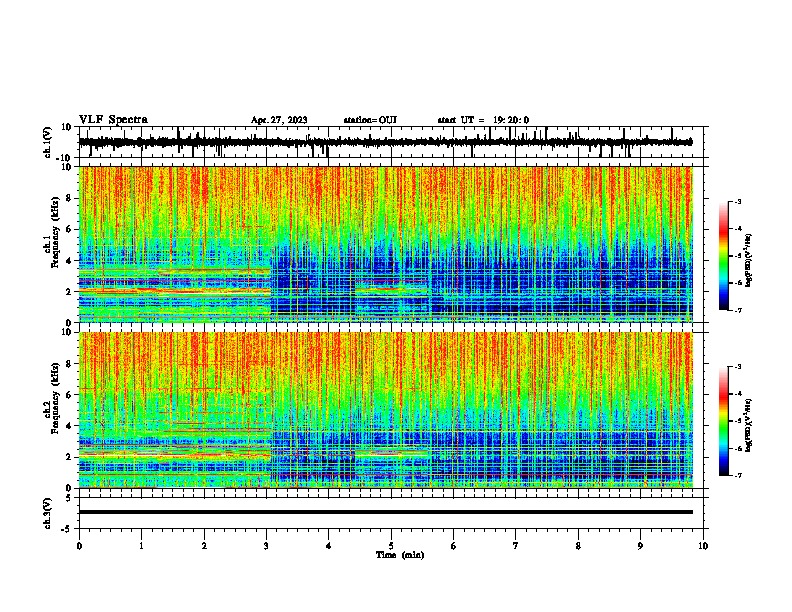
Task: Click time axis tick label "9"
Action: click(x=640, y=545)
